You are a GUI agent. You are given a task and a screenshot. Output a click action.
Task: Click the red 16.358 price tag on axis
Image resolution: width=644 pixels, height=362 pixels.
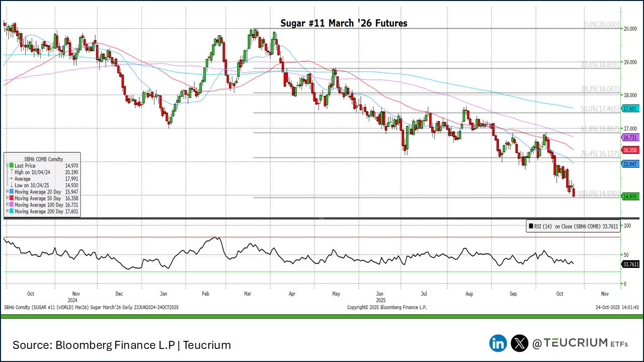tap(630, 150)
